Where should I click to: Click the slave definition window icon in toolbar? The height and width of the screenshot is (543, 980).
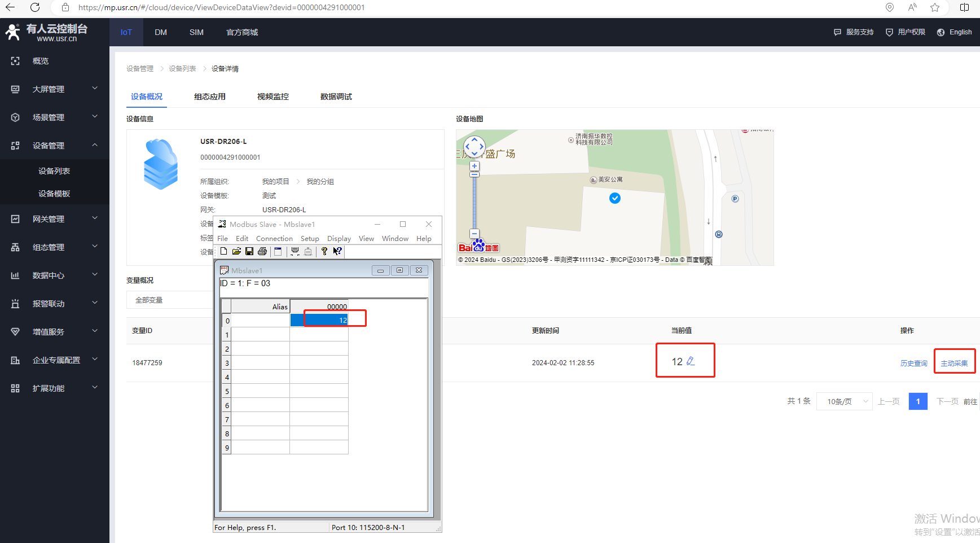[278, 251]
